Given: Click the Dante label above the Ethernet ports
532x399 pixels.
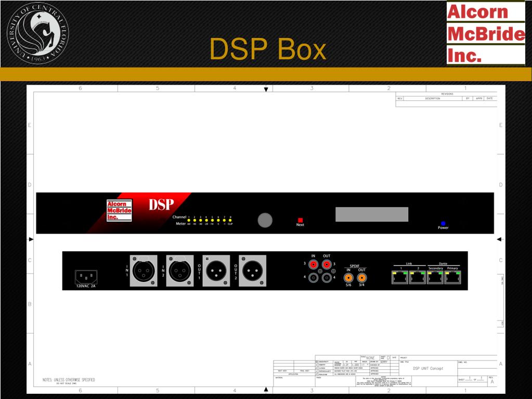Looking at the screenshot, I should click(443, 264).
